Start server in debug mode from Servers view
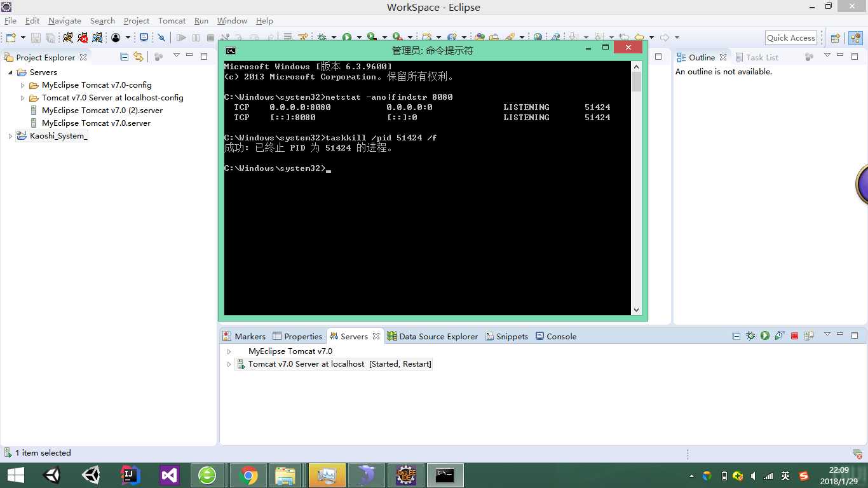Screen dimensions: 868x488 [750, 335]
